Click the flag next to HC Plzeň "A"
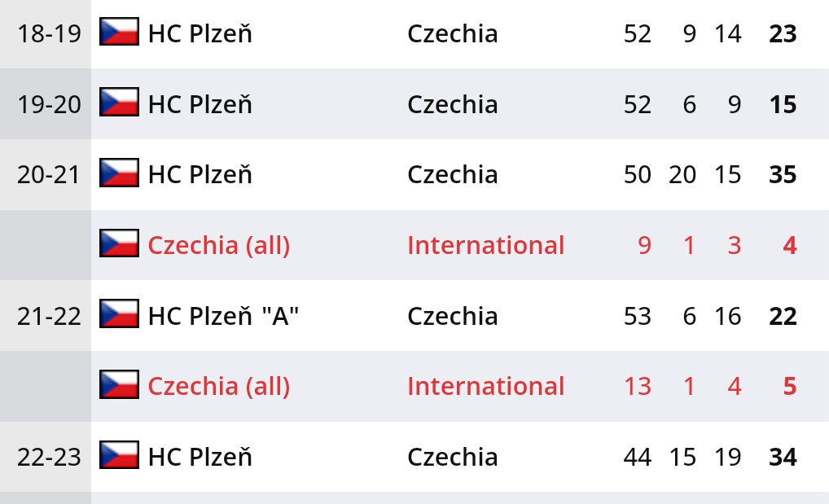This screenshot has height=504, width=829. pyautogui.click(x=119, y=315)
